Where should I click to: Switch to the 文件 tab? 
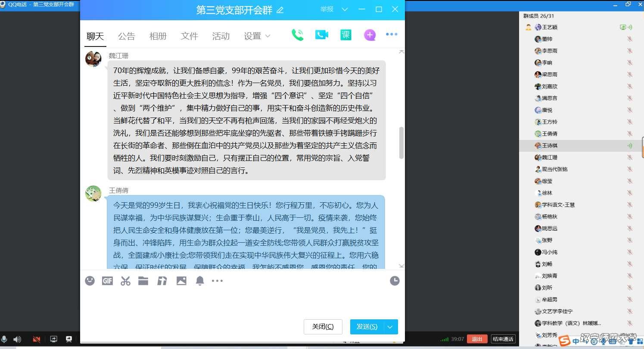click(x=189, y=36)
